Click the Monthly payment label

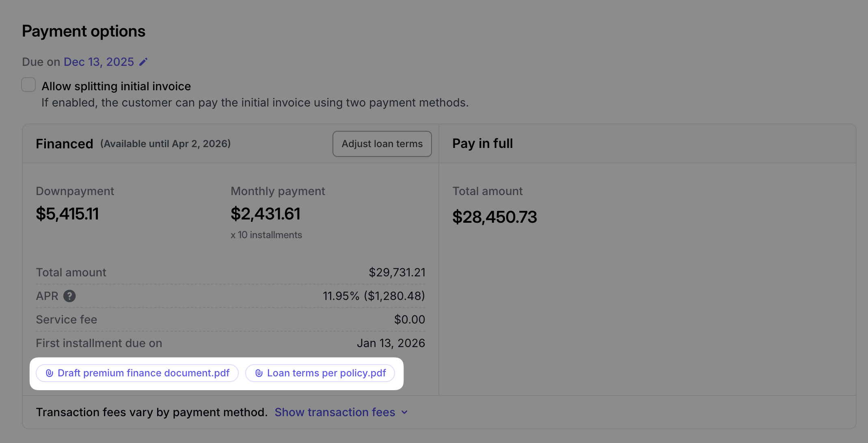[278, 191]
